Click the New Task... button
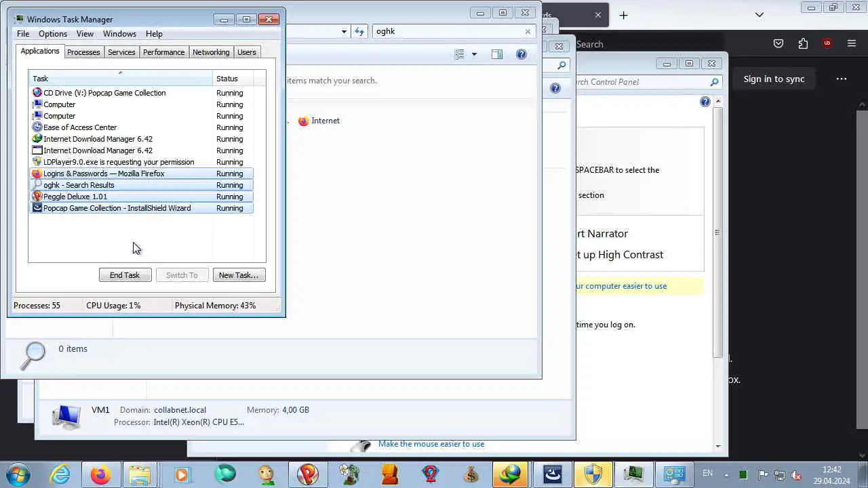Image resolution: width=868 pixels, height=488 pixels. coord(239,275)
